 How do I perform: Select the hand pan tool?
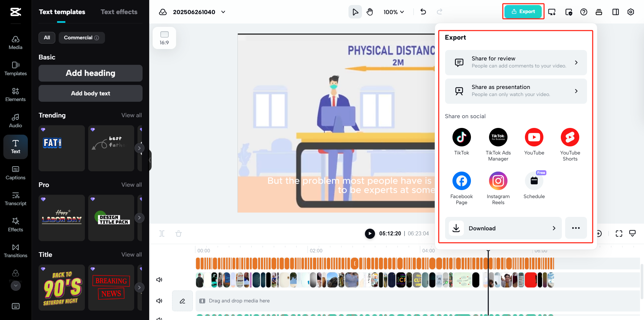tap(370, 12)
